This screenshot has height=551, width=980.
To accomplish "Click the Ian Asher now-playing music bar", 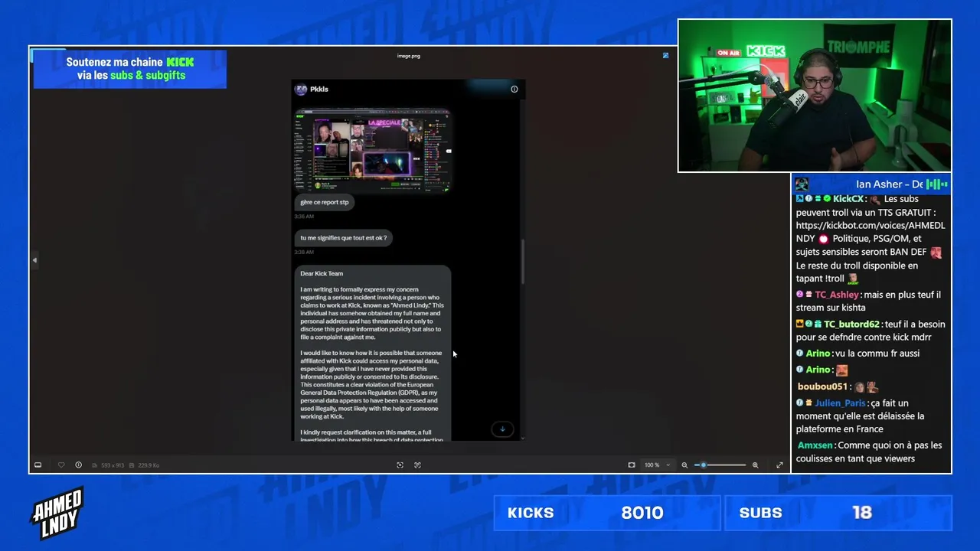I will coord(871,184).
